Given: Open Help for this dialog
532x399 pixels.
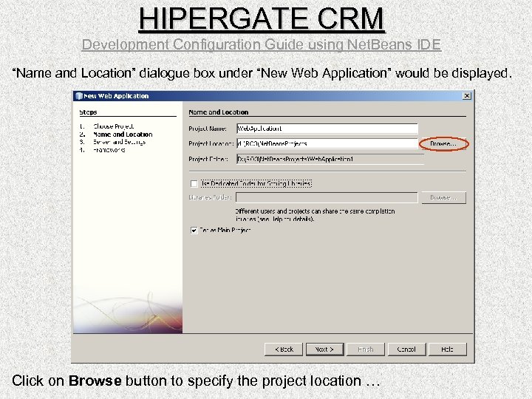Looking at the screenshot, I should click(x=448, y=349).
